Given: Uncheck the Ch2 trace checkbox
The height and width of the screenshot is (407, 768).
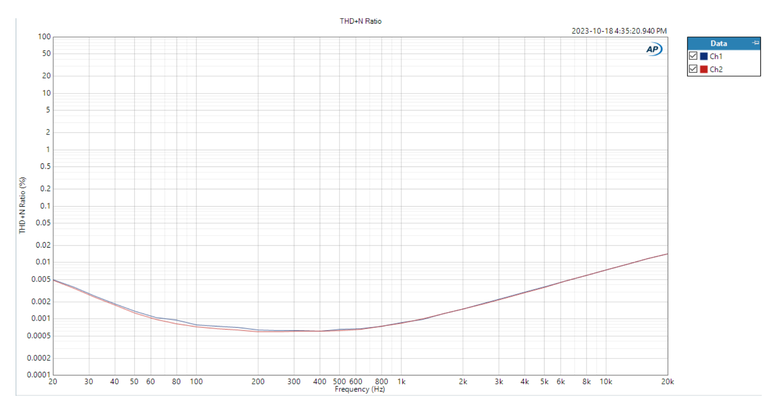Looking at the screenshot, I should click(694, 69).
